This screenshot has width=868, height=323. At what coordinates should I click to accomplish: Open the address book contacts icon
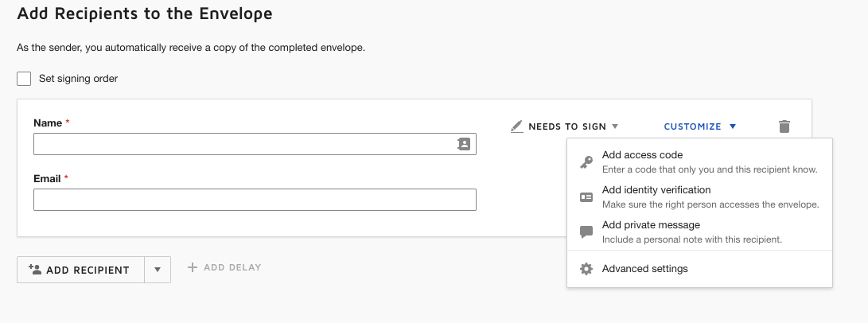pyautogui.click(x=464, y=144)
